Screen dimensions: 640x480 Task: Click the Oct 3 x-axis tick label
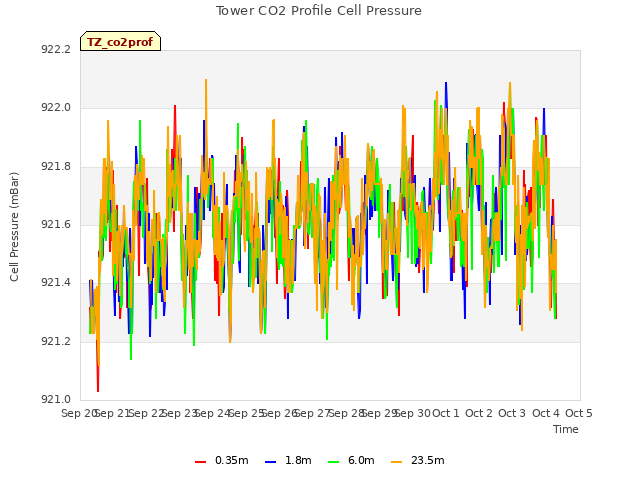[x=512, y=413]
